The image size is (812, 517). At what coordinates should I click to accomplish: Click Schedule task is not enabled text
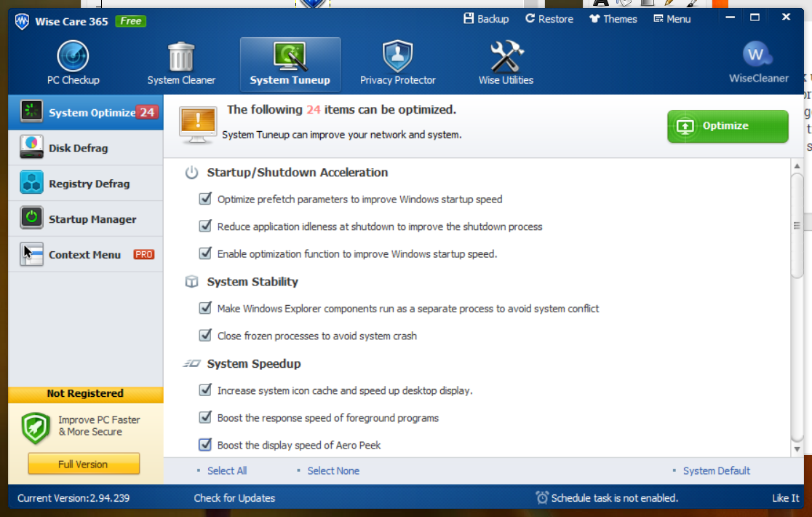(x=614, y=498)
